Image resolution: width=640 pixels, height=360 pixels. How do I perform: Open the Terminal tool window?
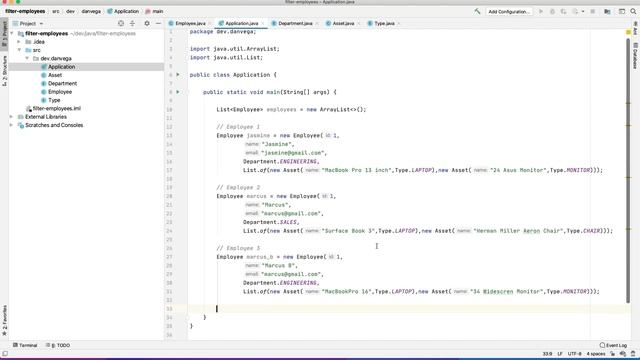point(25,345)
